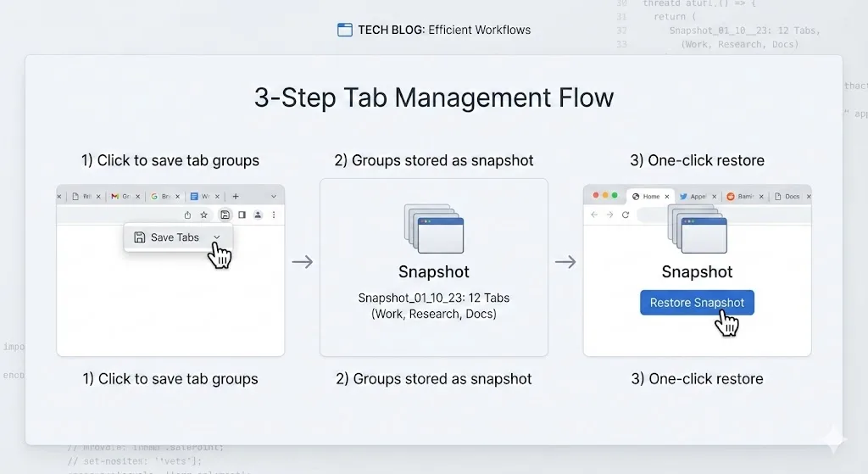
Task: Close the Home tab
Action: [667, 197]
